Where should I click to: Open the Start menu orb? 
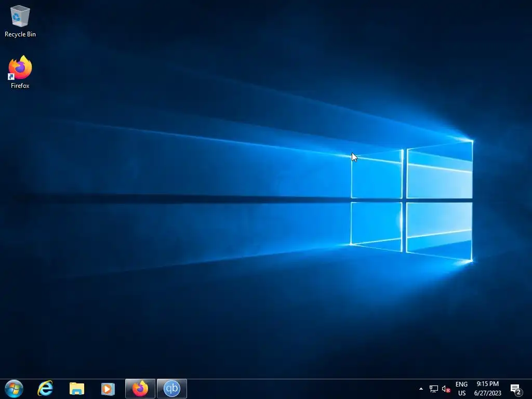(x=14, y=389)
